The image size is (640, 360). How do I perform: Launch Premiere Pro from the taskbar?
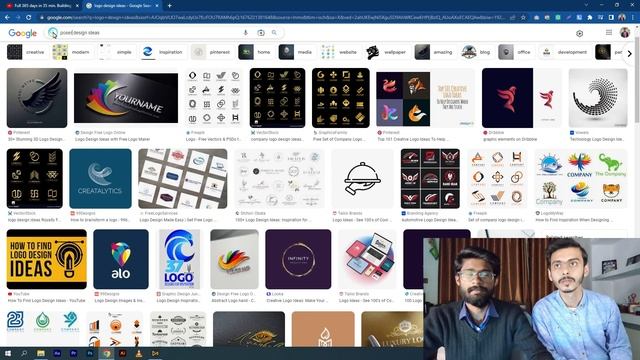point(73,353)
